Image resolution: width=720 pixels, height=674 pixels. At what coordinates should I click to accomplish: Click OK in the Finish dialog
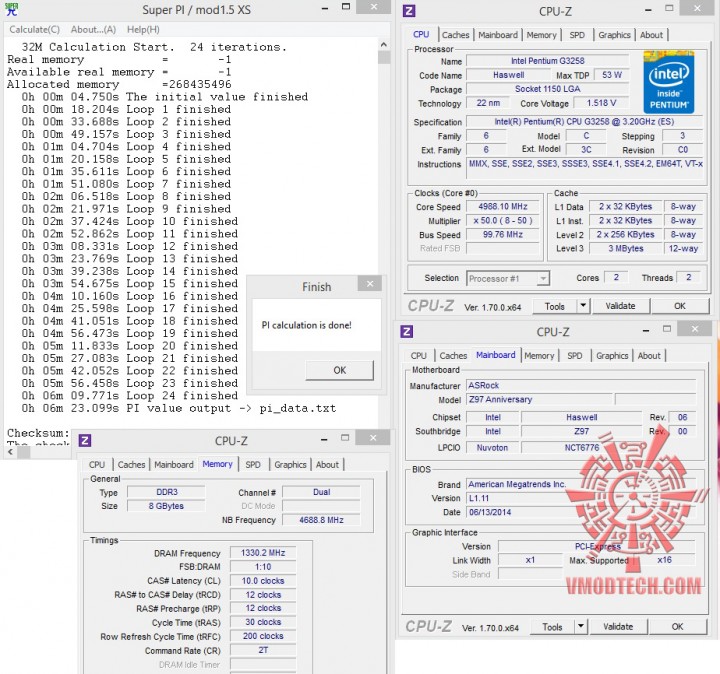(x=339, y=370)
